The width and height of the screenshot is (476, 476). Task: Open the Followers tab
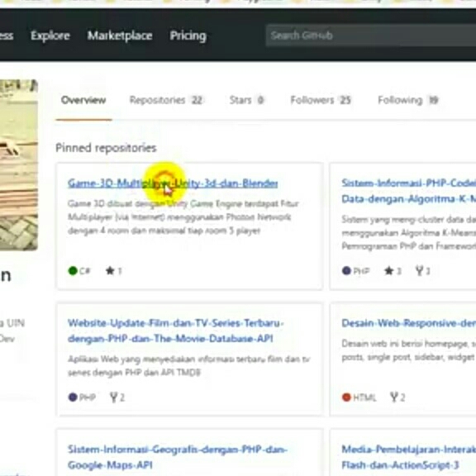point(321,100)
